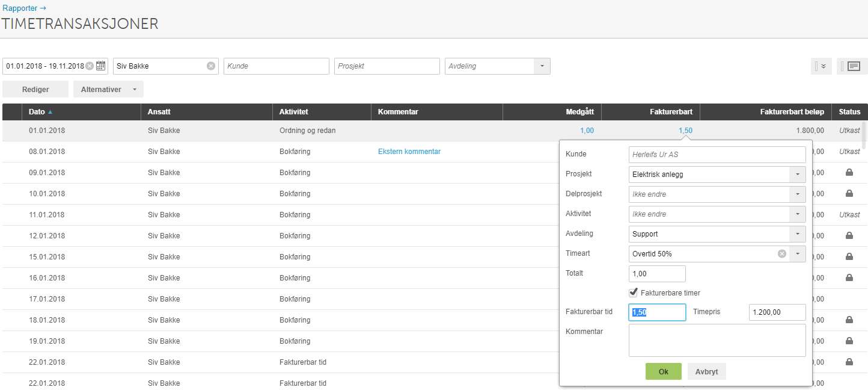
Task: Click lock icon in the 09.01.2018 row
Action: pos(849,172)
